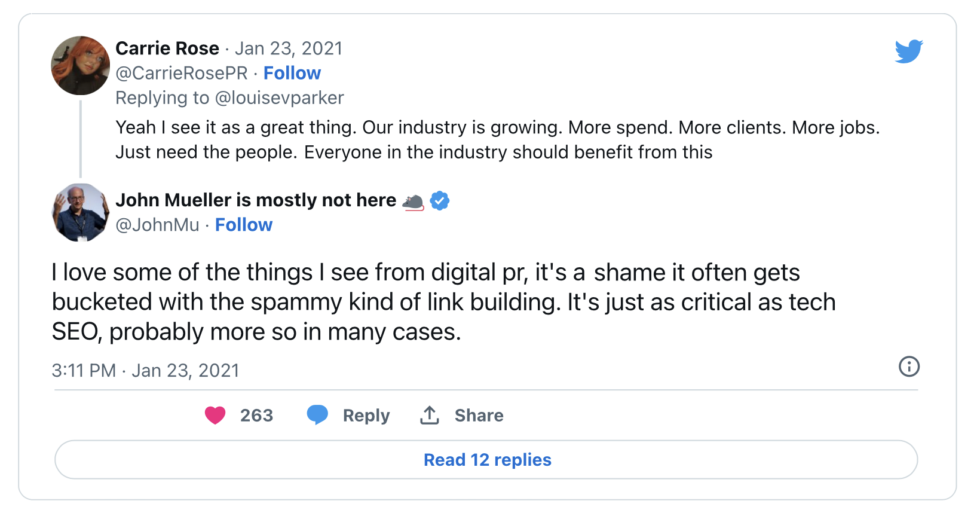The width and height of the screenshot is (980, 516).
Task: Click the 263 likes count
Action: [256, 416]
